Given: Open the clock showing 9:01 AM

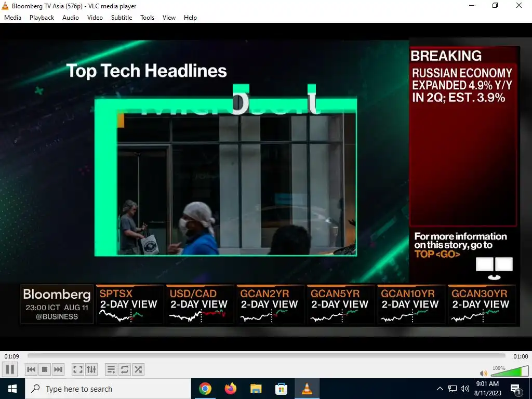Looking at the screenshot, I should pos(487,389).
